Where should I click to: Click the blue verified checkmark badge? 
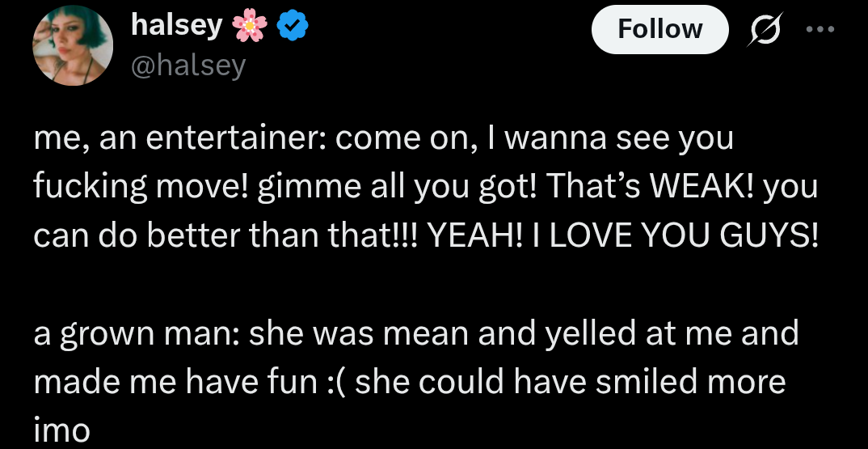[292, 28]
